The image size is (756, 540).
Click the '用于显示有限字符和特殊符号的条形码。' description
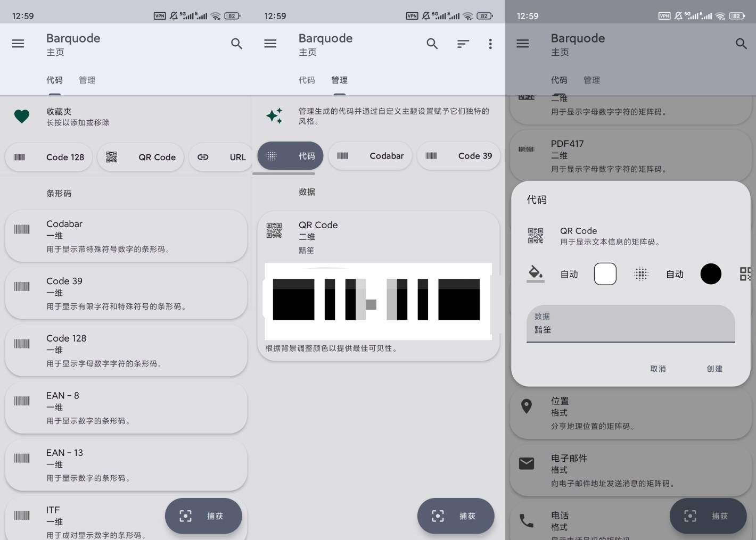[x=117, y=306]
